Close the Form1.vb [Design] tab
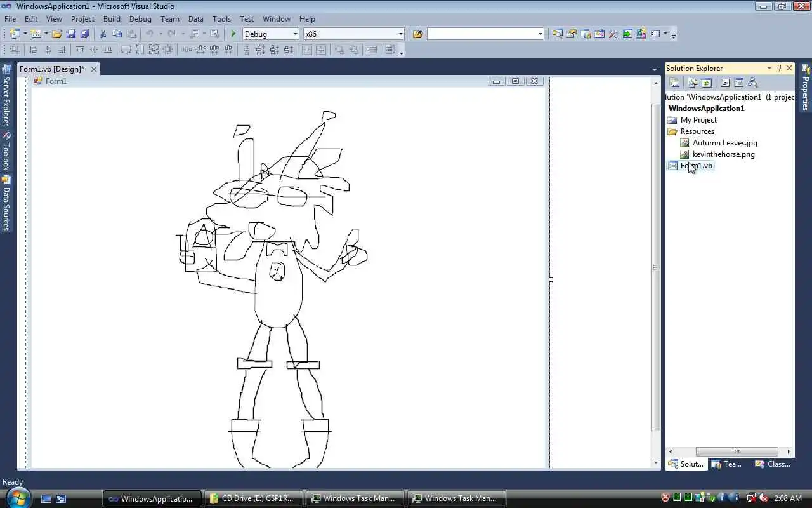The image size is (812, 508). point(94,69)
